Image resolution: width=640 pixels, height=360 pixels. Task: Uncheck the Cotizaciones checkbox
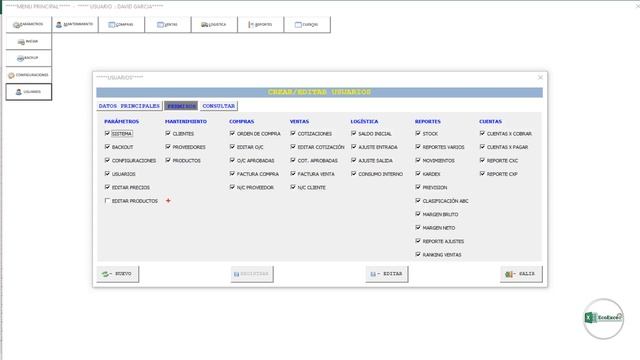pyautogui.click(x=293, y=133)
